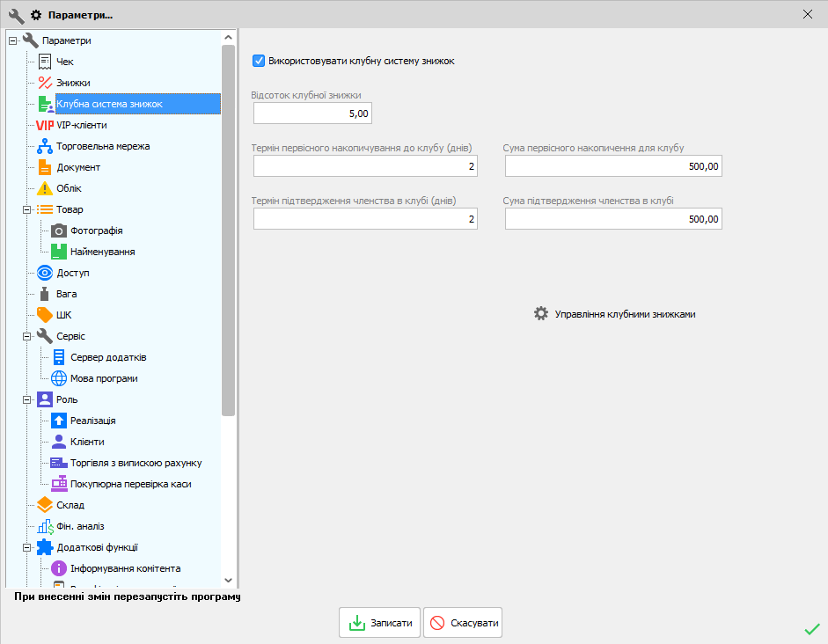
Task: Click the camera icon for Фотографія
Action: click(x=59, y=231)
